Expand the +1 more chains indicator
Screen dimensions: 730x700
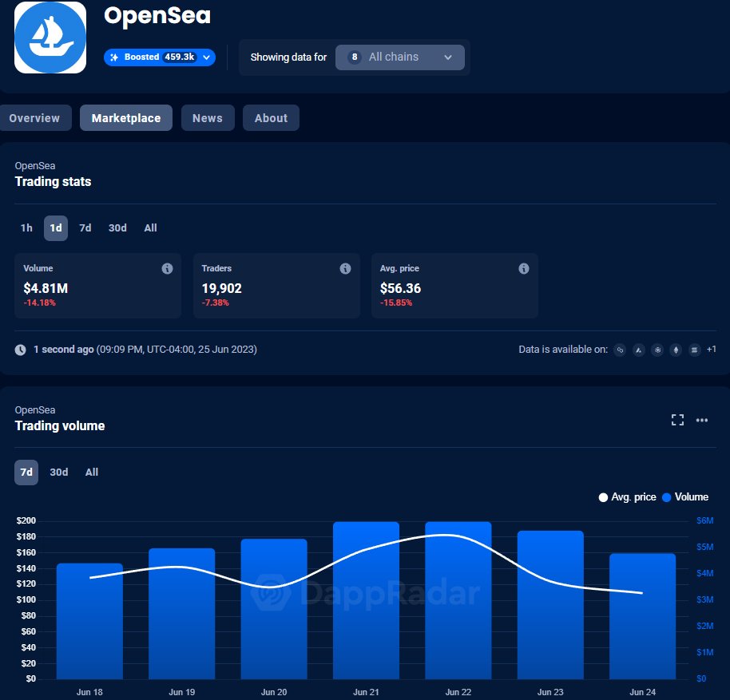[x=712, y=350]
